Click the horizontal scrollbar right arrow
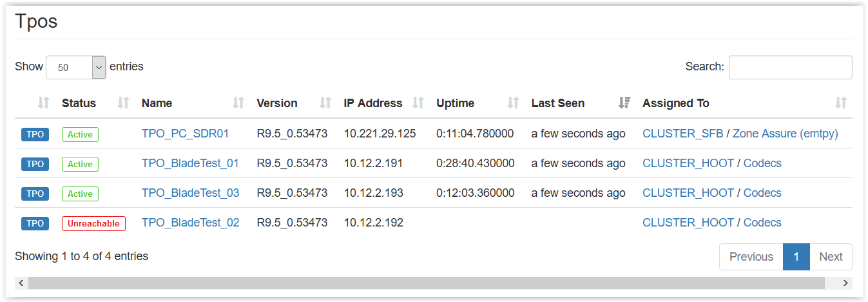 coord(845,283)
